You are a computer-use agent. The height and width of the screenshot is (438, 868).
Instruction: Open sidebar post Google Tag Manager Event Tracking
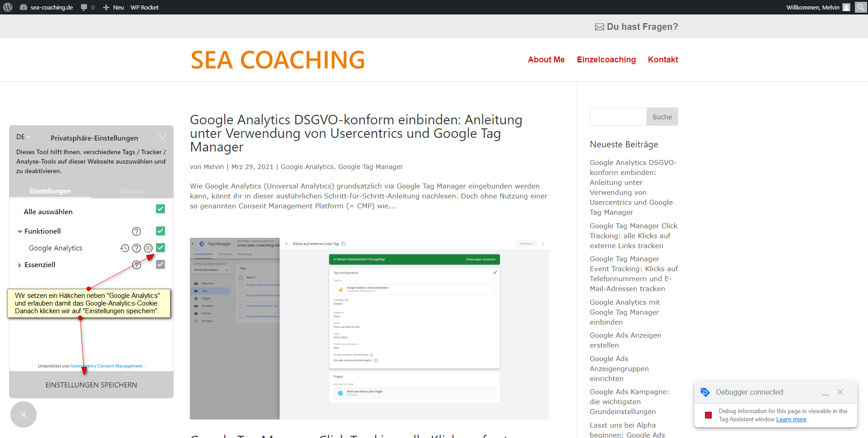[633, 273]
